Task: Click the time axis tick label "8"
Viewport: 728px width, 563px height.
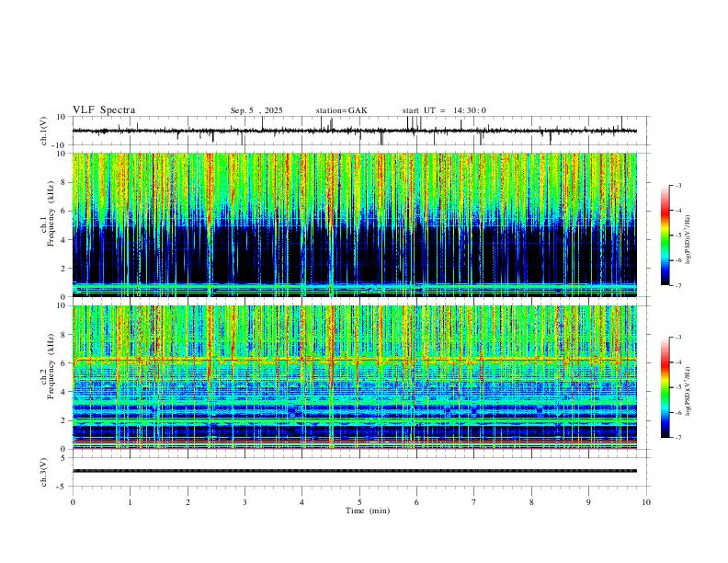Action: pos(531,502)
